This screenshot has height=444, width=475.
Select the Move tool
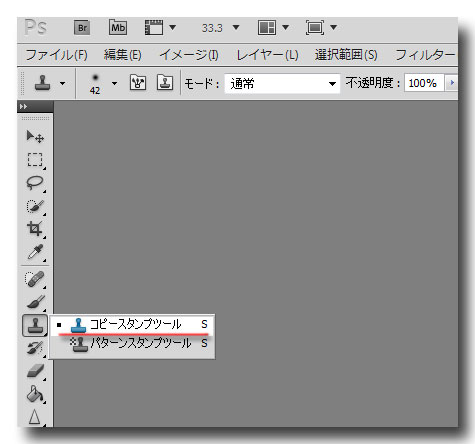click(x=35, y=137)
